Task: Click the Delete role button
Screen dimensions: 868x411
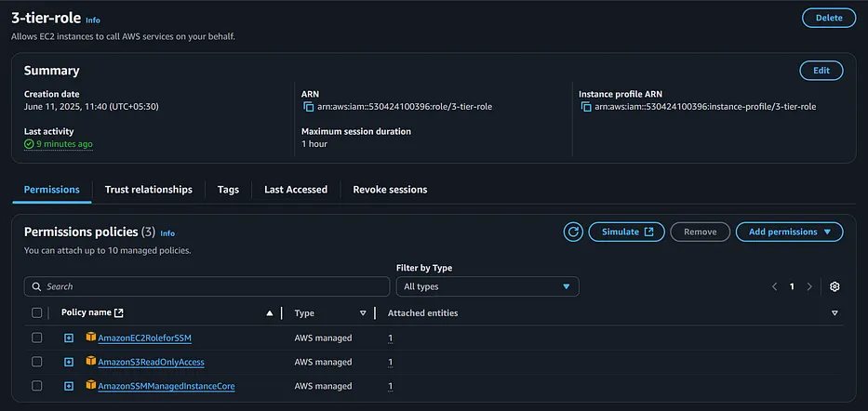Action: point(829,18)
